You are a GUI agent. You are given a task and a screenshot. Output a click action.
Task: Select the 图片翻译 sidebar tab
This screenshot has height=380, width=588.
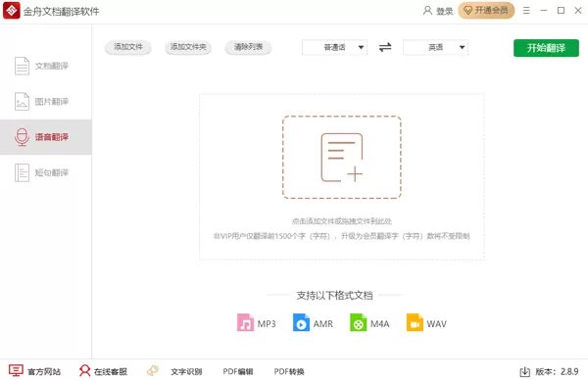pyautogui.click(x=46, y=102)
